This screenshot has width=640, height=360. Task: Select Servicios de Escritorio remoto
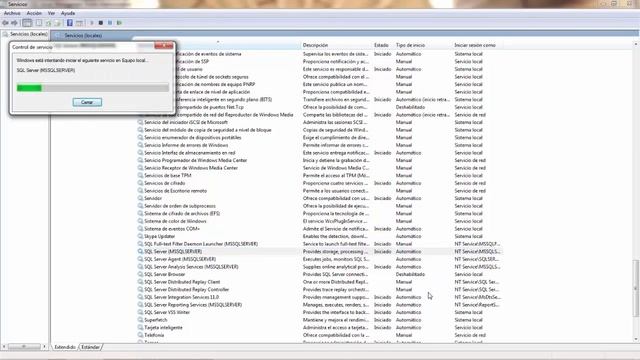pos(176,191)
